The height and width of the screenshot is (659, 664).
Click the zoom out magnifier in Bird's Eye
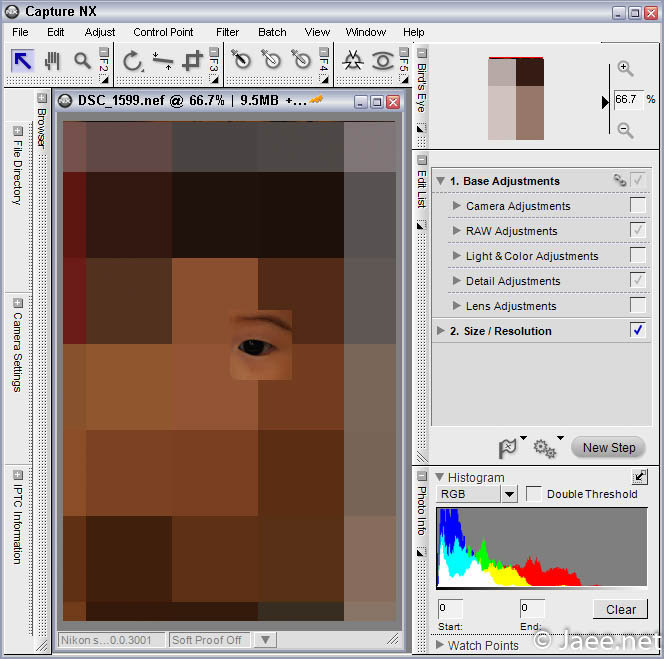[x=625, y=130]
